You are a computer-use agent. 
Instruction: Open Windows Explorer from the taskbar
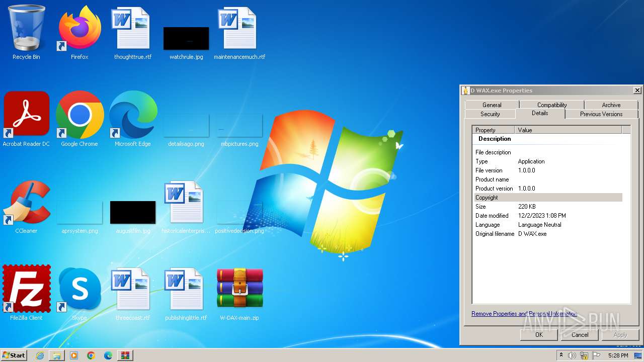(57, 355)
